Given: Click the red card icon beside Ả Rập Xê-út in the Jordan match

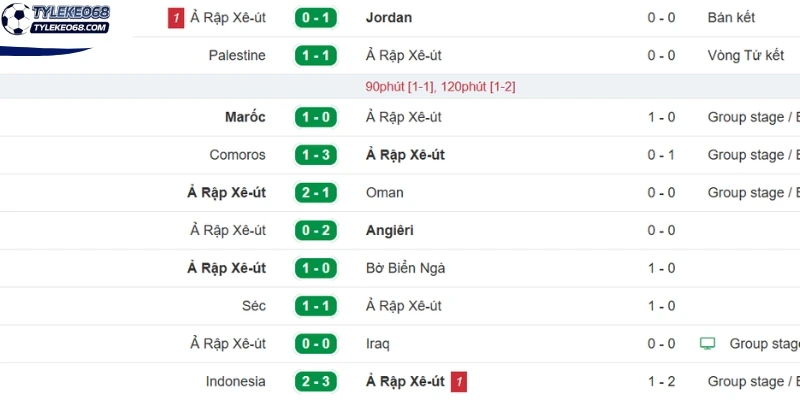Looking at the screenshot, I should 176,19.
